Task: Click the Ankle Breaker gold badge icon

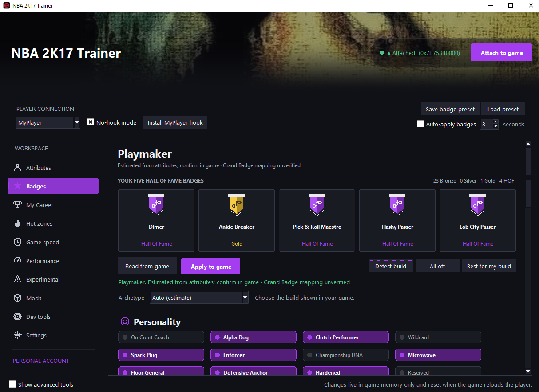Action: tap(236, 205)
